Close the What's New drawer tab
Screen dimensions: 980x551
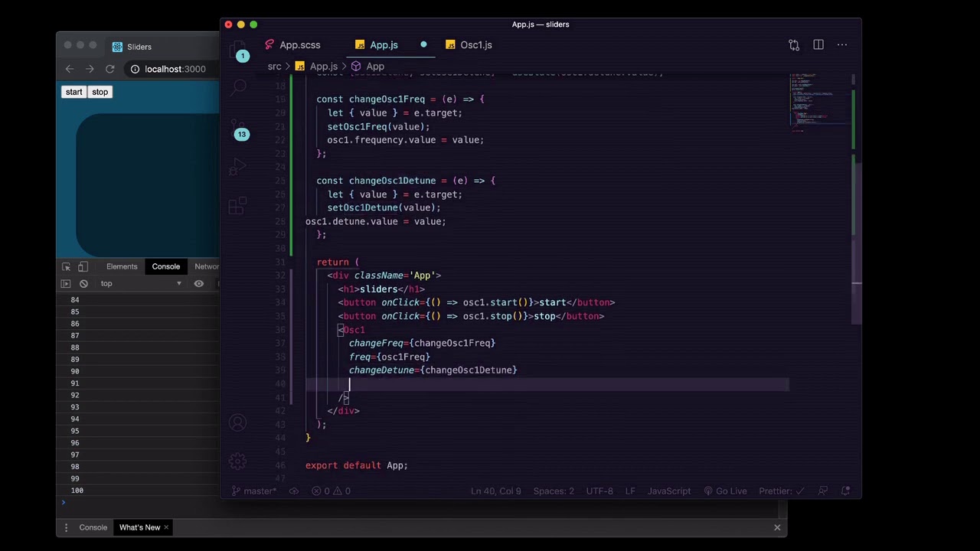(166, 527)
